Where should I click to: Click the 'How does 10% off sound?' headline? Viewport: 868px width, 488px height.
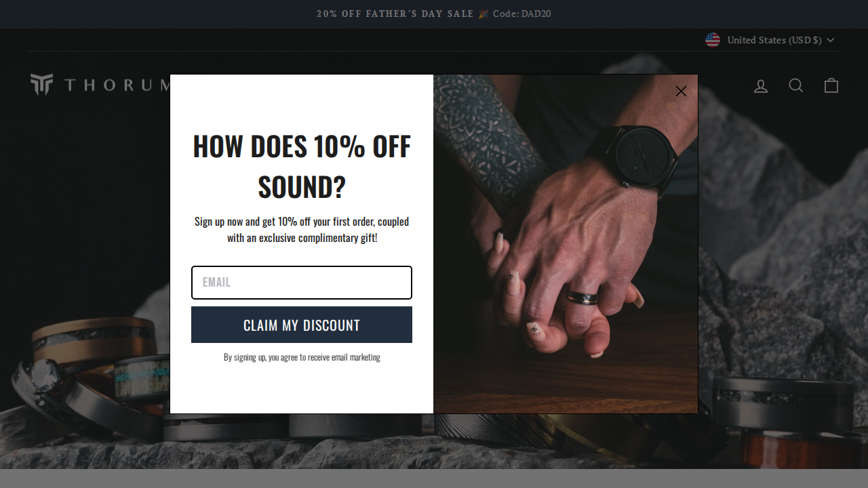point(302,166)
